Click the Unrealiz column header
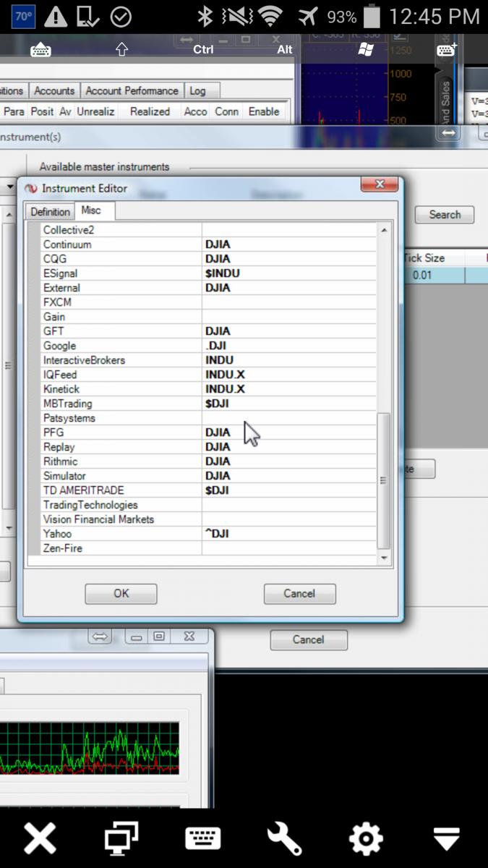Screen dimensions: 488x868 tap(96, 111)
